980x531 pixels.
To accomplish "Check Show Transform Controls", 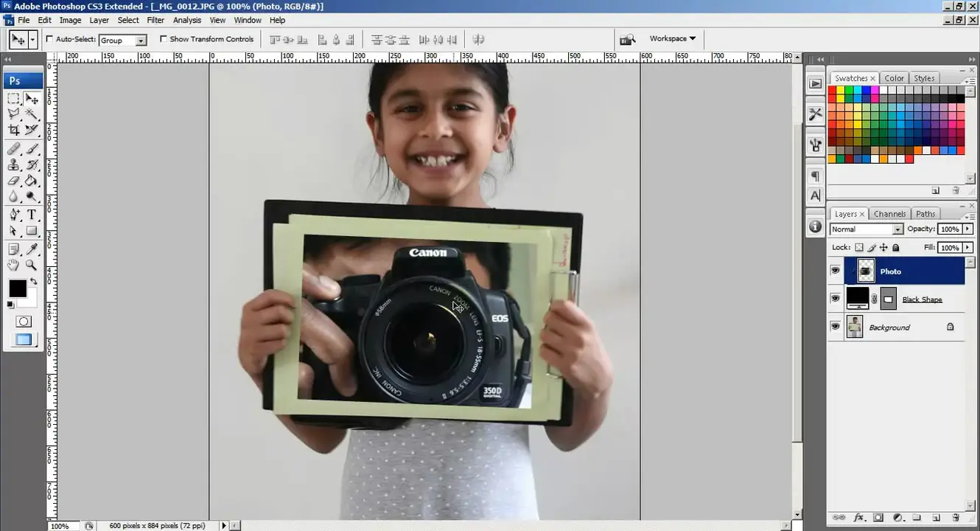I will (x=164, y=39).
